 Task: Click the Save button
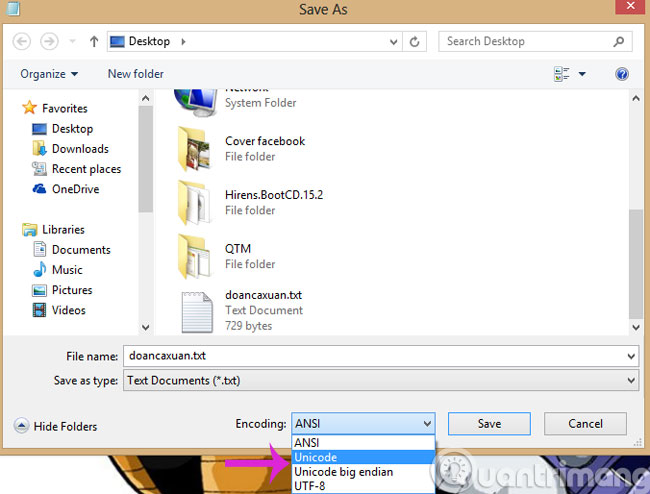click(489, 424)
